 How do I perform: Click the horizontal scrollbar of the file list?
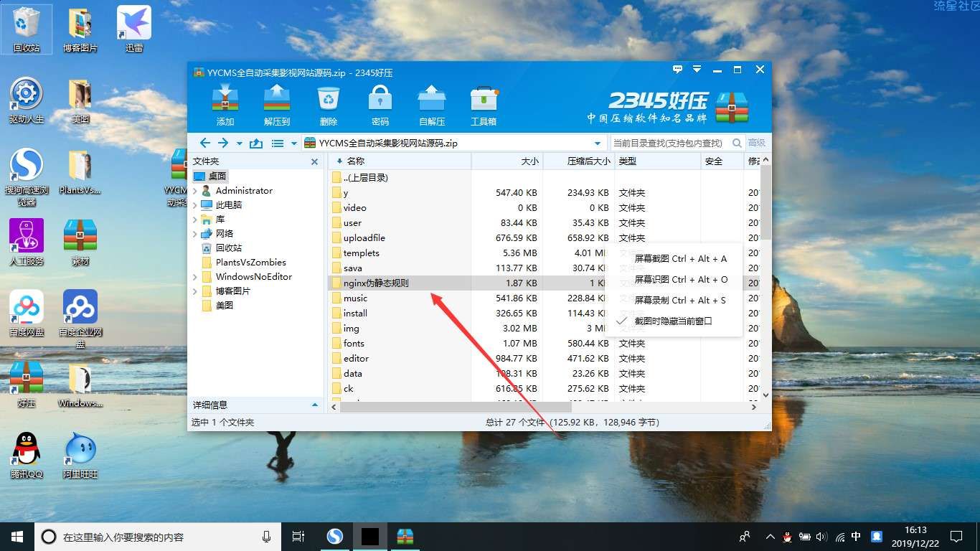tap(455, 407)
